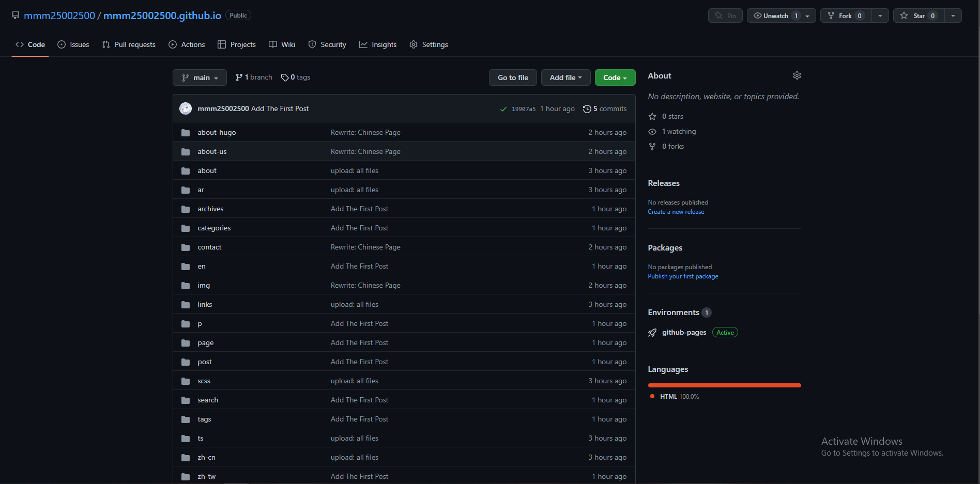Open the en folder

(202, 266)
